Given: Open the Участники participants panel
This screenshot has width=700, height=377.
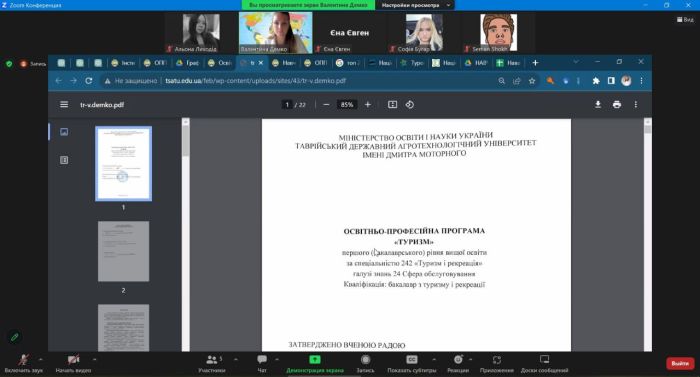Looking at the screenshot, I should coord(212,364).
